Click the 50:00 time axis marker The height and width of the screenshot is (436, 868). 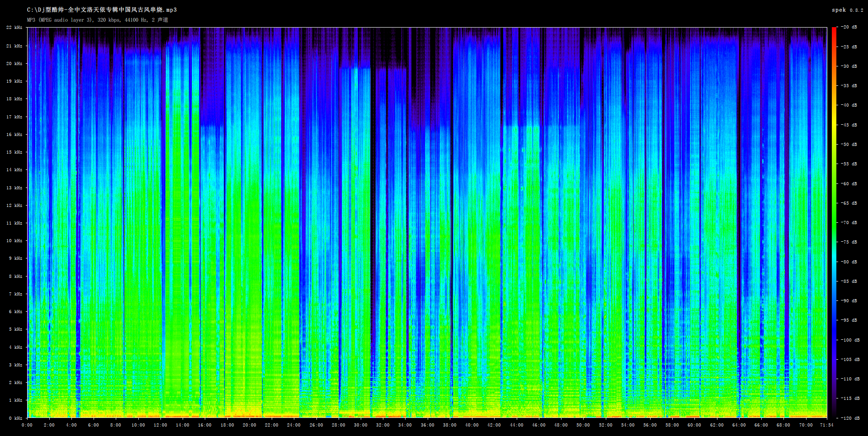[583, 425]
